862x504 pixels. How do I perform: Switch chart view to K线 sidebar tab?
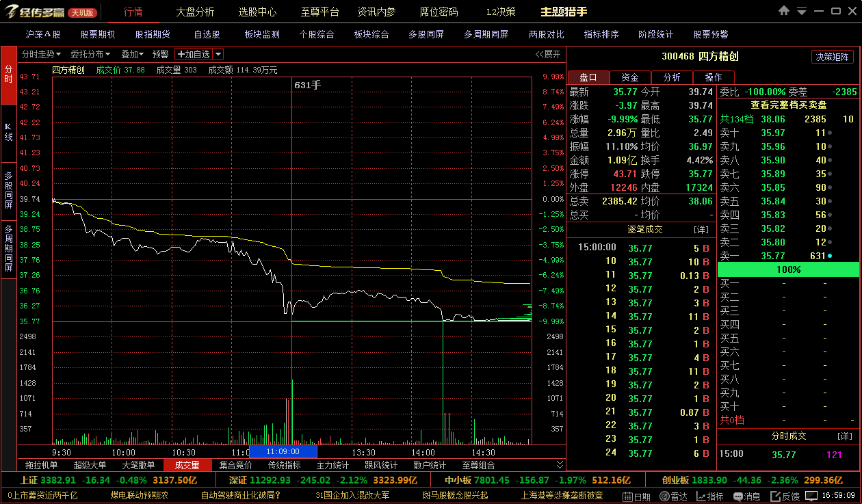(8, 132)
